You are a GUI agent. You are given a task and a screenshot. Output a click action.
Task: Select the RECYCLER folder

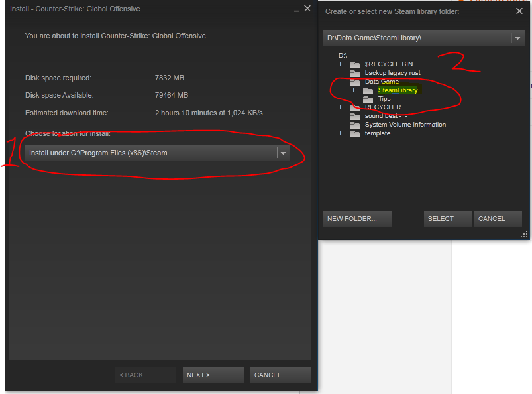coord(383,107)
